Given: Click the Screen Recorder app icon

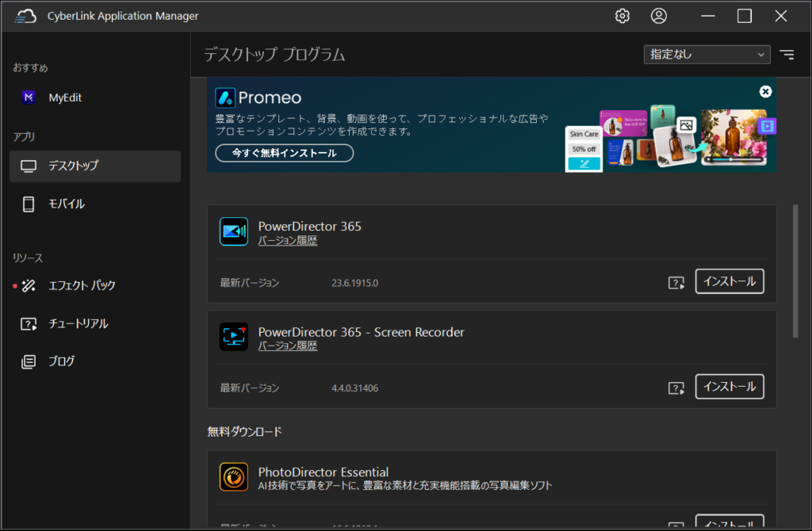Looking at the screenshot, I should [x=234, y=337].
